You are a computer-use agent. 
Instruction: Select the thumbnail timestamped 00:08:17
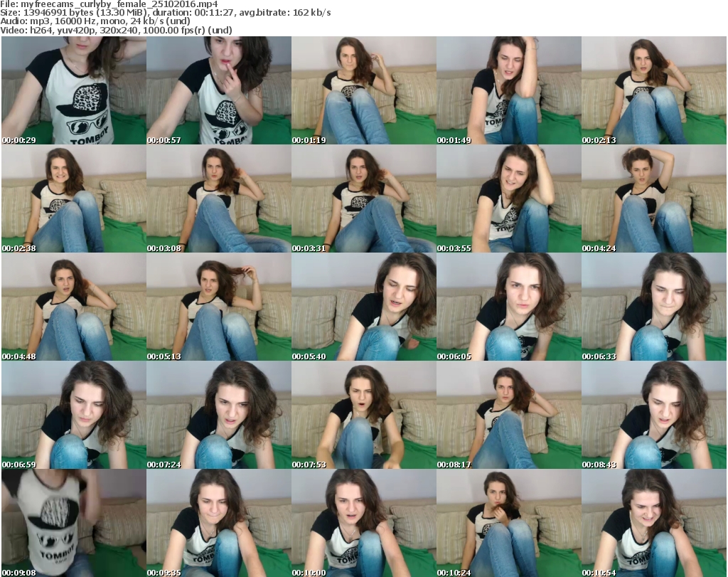(509, 415)
